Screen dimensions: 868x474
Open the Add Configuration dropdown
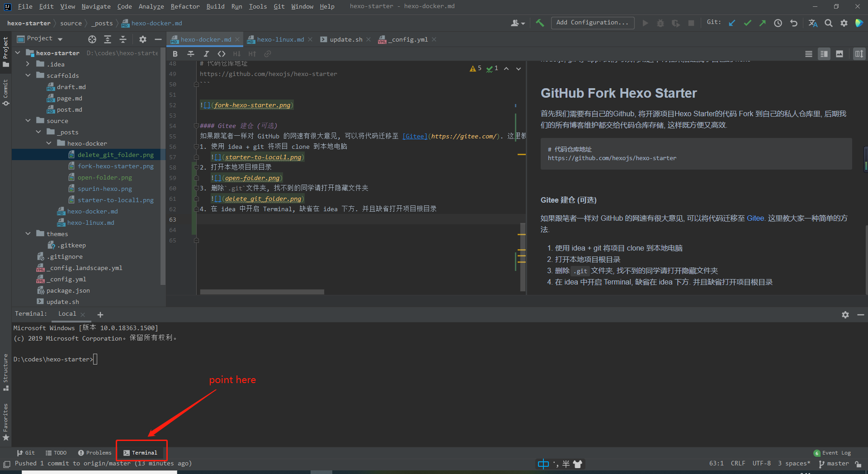click(x=593, y=23)
